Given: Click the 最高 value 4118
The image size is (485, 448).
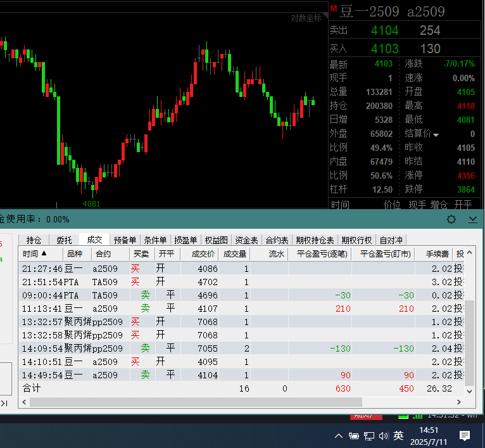Looking at the screenshot, I should (466, 106).
